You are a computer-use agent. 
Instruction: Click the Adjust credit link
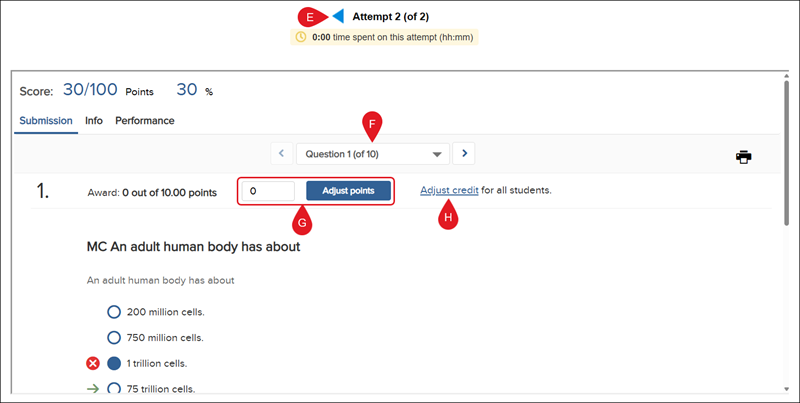[449, 190]
